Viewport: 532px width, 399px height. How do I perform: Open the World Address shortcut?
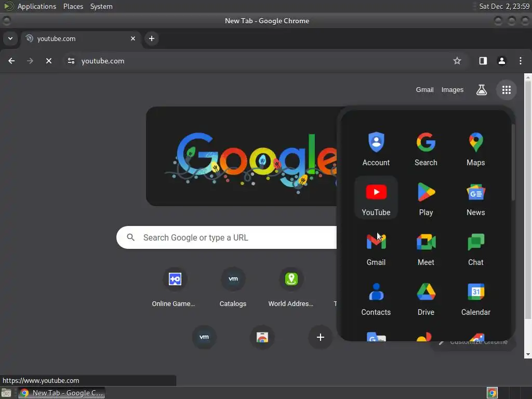[x=291, y=287]
